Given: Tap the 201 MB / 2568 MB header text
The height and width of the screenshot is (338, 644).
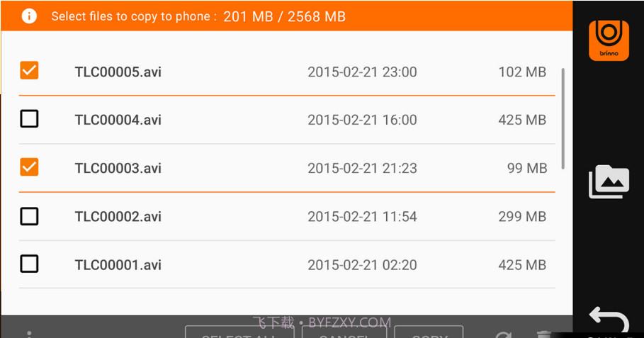Looking at the screenshot, I should (x=284, y=16).
